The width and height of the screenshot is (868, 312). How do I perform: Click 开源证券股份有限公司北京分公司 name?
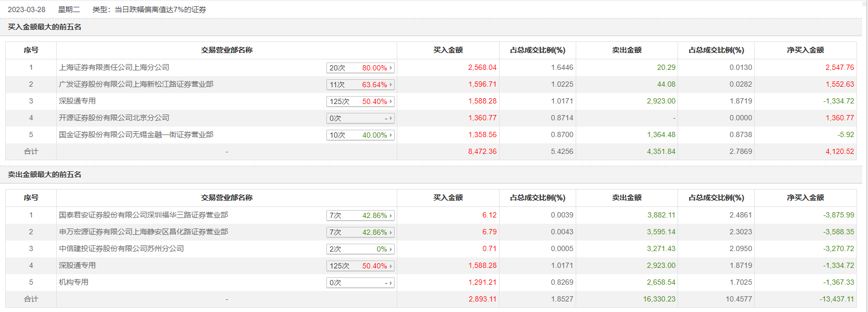(114, 118)
